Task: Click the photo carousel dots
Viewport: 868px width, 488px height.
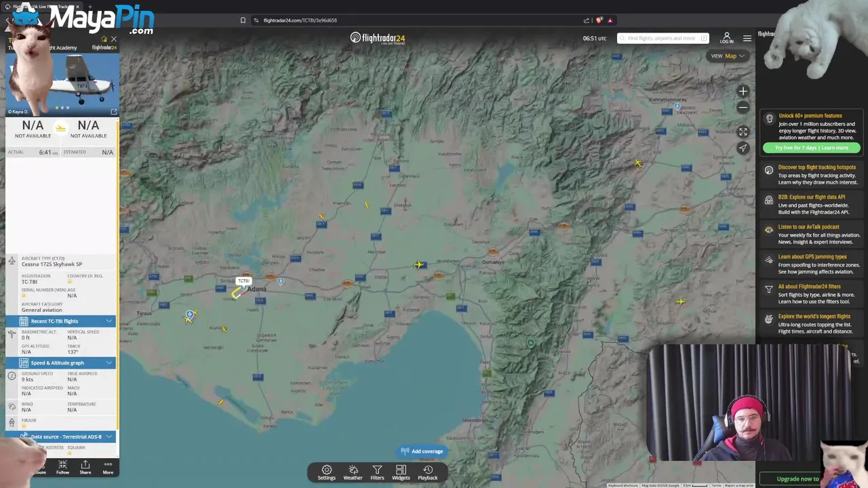Action: pyautogui.click(x=62, y=108)
